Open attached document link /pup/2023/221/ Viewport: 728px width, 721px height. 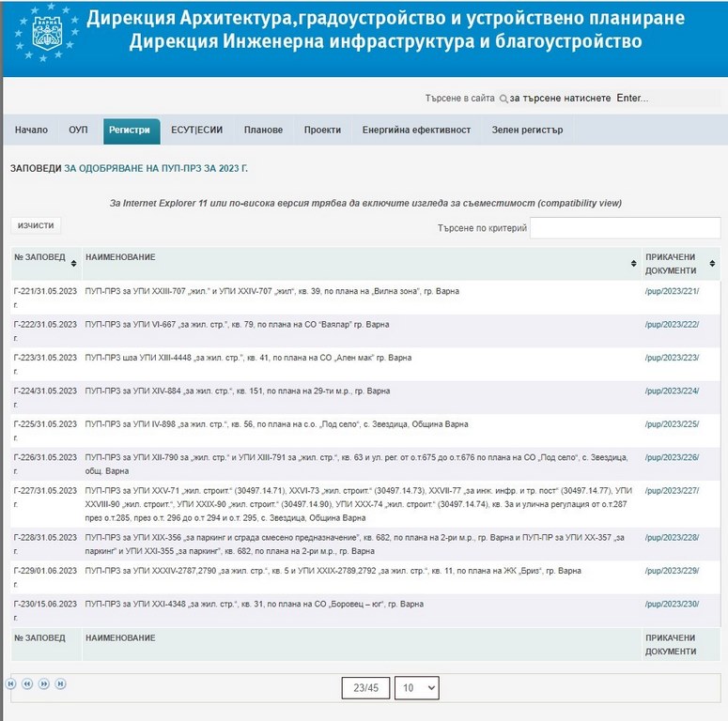(x=672, y=292)
